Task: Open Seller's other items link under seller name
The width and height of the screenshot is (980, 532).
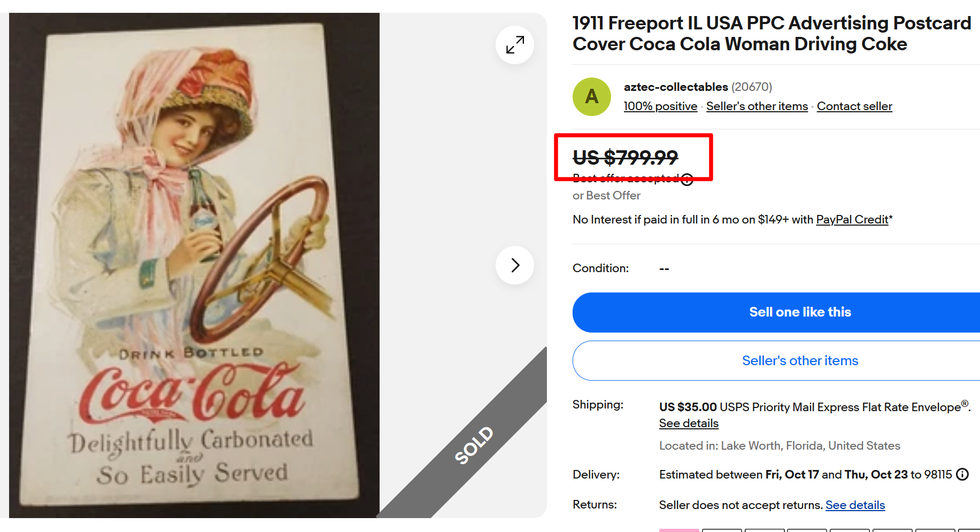Action: (757, 106)
